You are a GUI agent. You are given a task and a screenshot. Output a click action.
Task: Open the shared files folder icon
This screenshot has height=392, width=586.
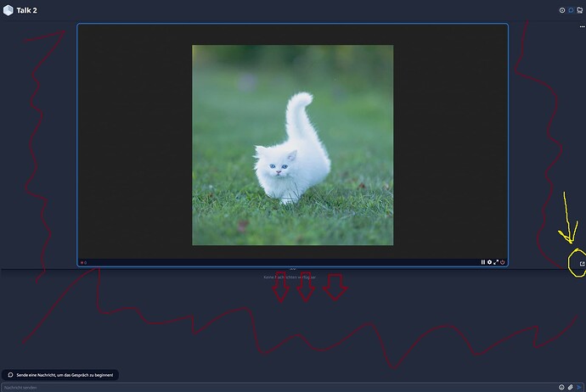point(579,10)
